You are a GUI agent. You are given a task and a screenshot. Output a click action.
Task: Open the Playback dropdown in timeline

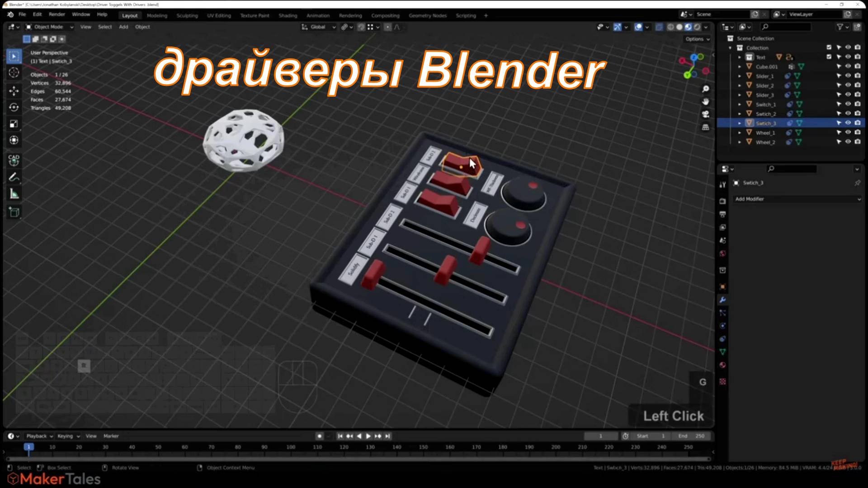tap(39, 436)
